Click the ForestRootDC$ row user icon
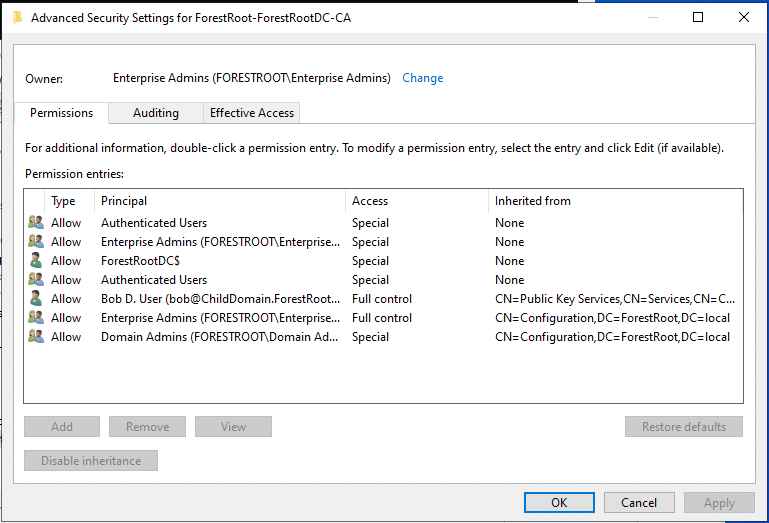 click(x=35, y=261)
